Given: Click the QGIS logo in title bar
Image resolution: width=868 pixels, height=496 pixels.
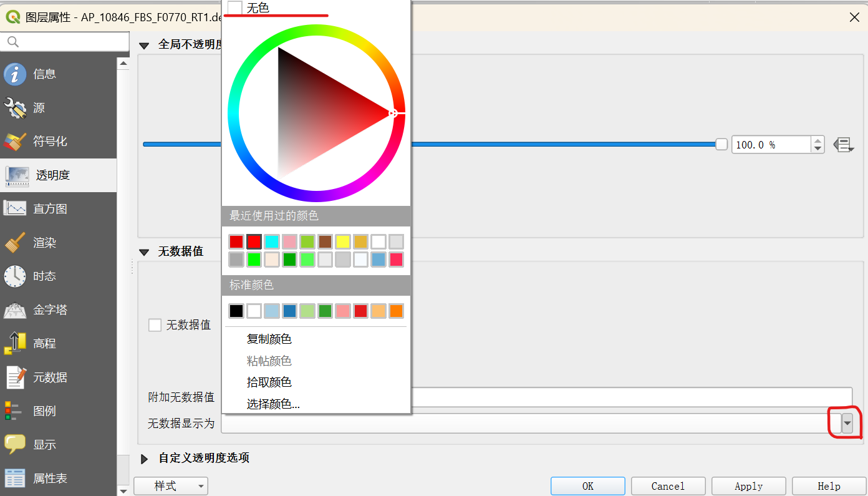Looking at the screenshot, I should tap(12, 17).
